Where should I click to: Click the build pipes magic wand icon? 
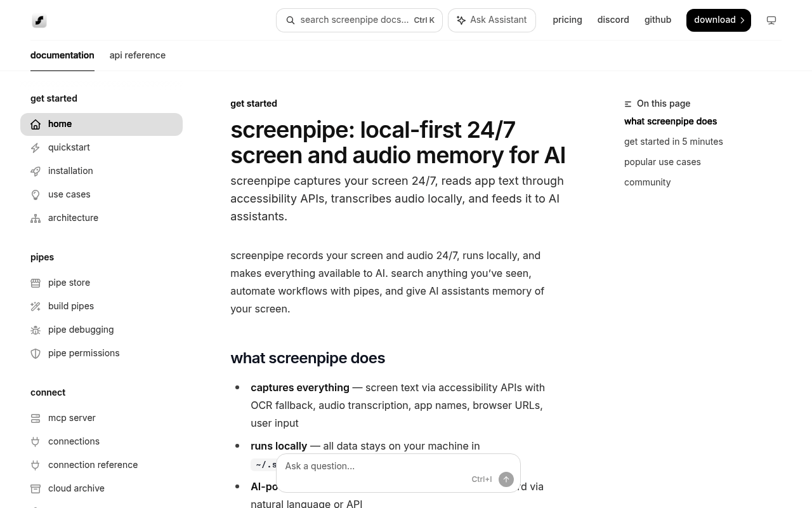36,307
